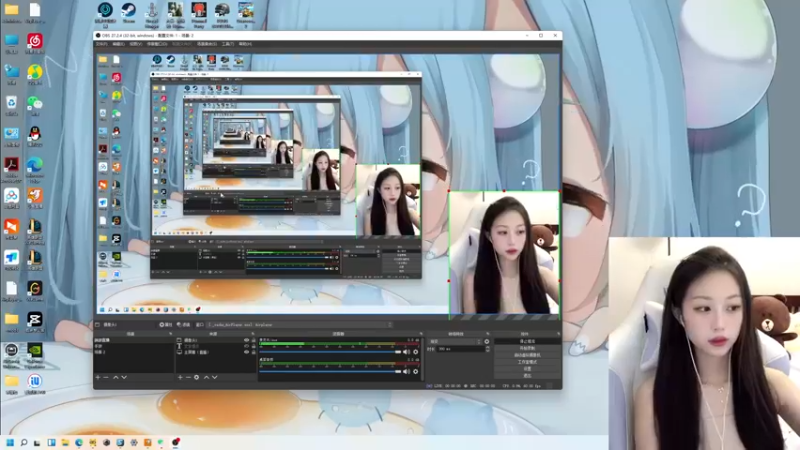Remove selected scene with the minus icon
800x450 pixels.
(106, 378)
